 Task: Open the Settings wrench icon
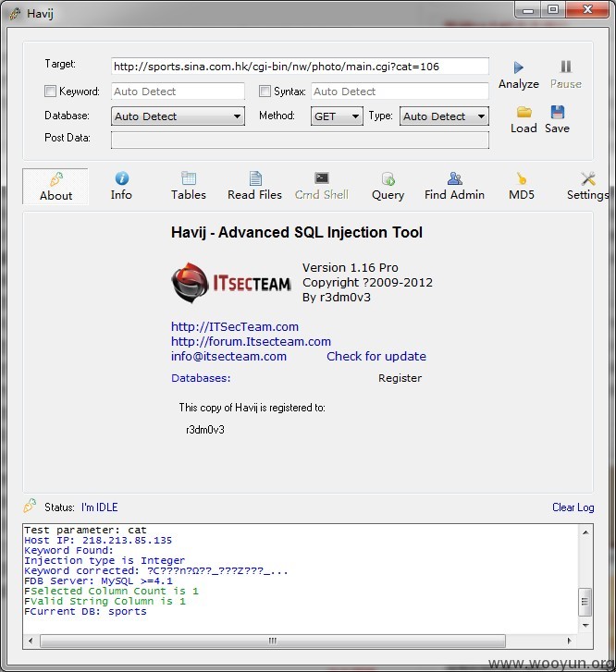click(588, 178)
